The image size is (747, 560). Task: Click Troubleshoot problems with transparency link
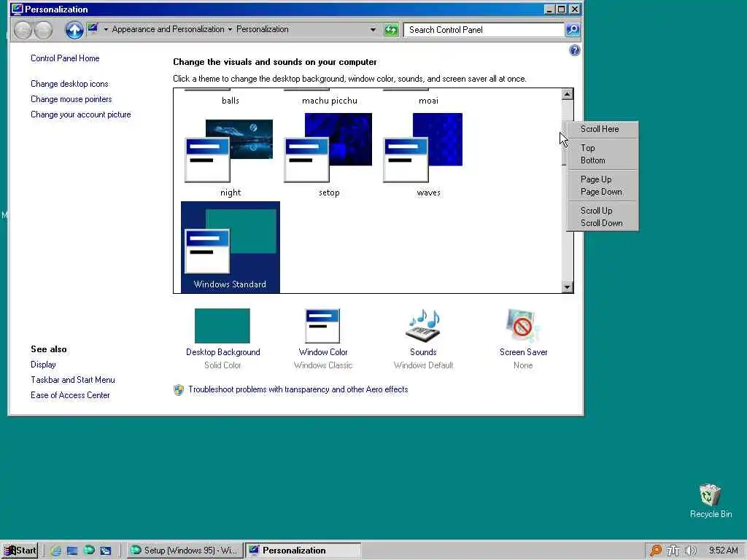[298, 389]
